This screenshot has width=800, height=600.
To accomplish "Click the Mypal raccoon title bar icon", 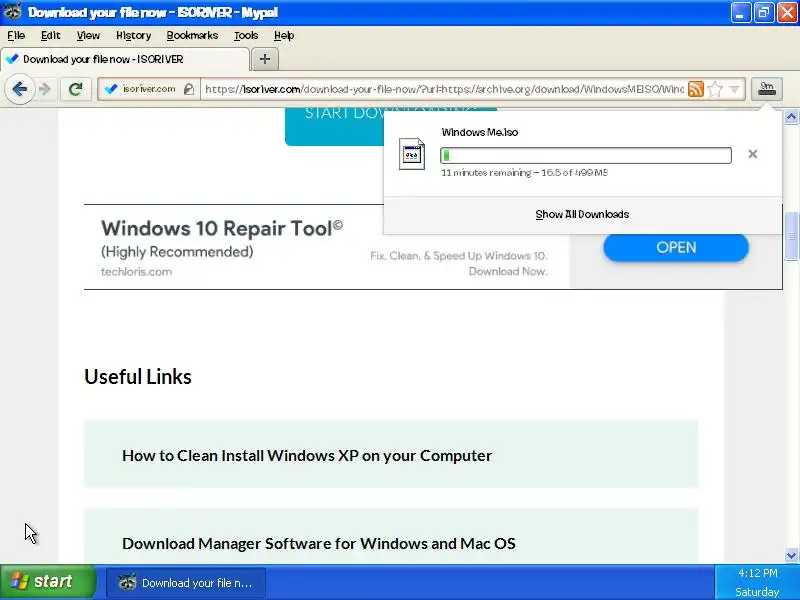I will pyautogui.click(x=12, y=11).
